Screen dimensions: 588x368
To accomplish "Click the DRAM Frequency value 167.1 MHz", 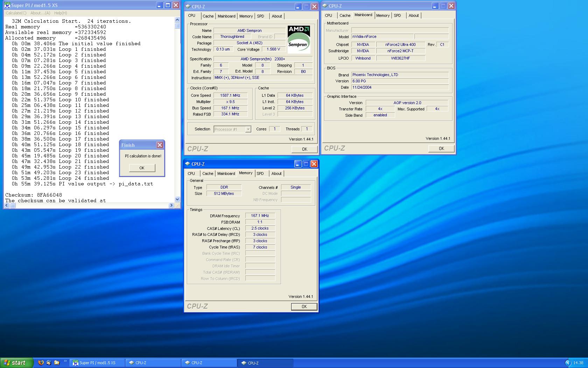I will pos(260,216).
